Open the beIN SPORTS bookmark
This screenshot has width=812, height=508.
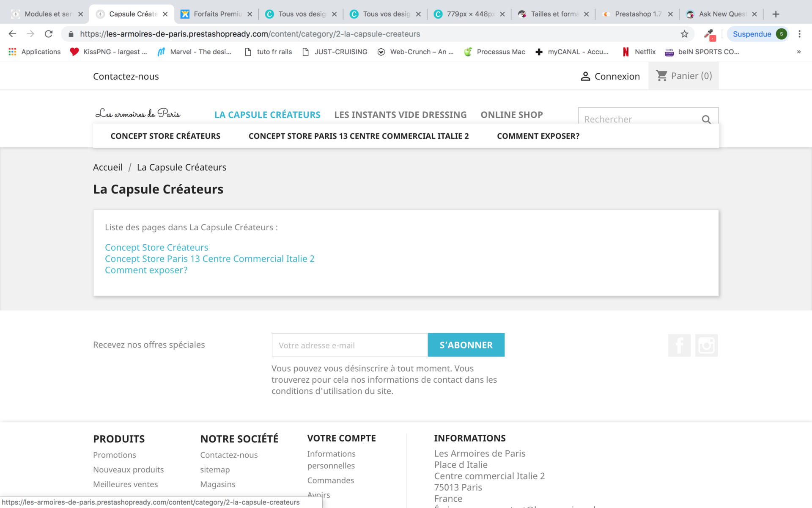click(x=702, y=52)
